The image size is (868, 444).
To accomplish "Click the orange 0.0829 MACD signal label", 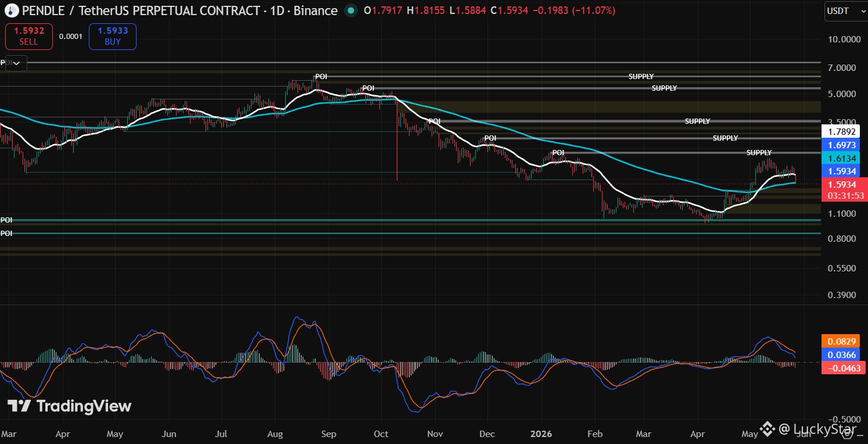I will 842,342.
